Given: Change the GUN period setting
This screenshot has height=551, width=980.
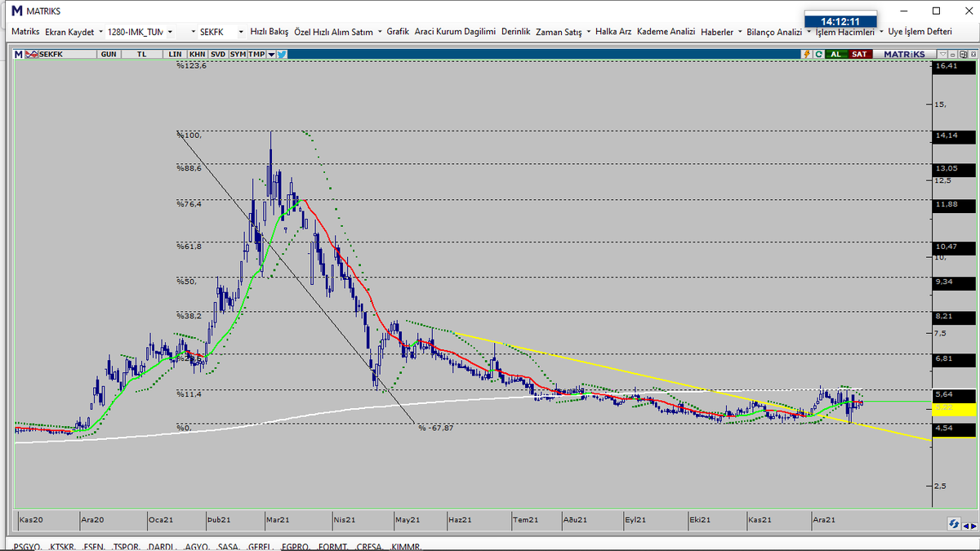Looking at the screenshot, I should (x=108, y=54).
